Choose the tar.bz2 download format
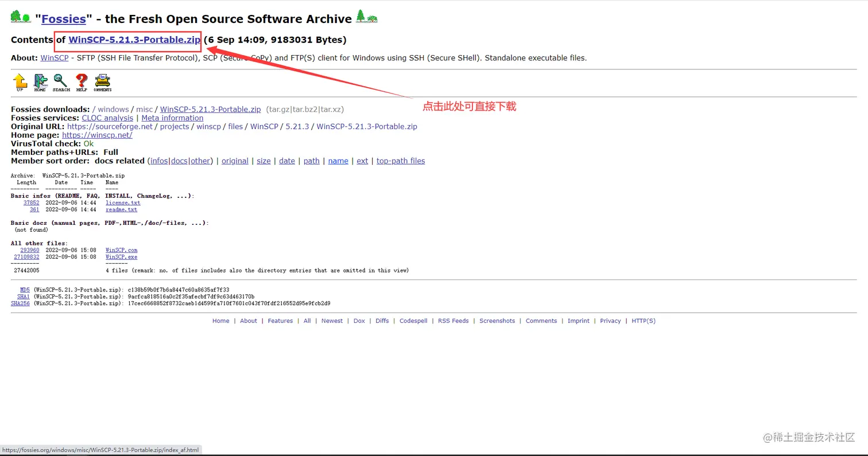Image resolution: width=868 pixels, height=456 pixels. pyautogui.click(x=305, y=110)
